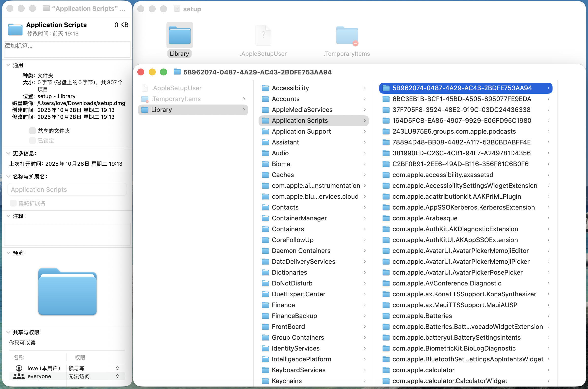
Task: Click the Application Scripts folder icon in info header
Action: tap(15, 29)
